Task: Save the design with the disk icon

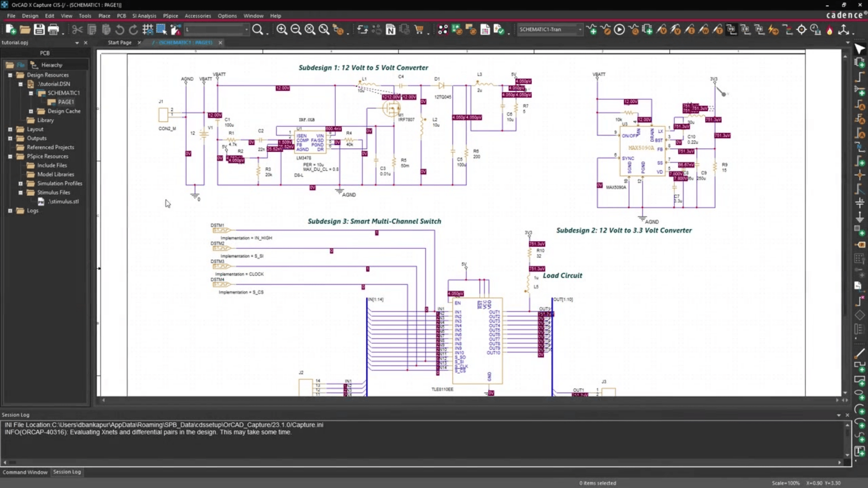Action: [x=39, y=30]
